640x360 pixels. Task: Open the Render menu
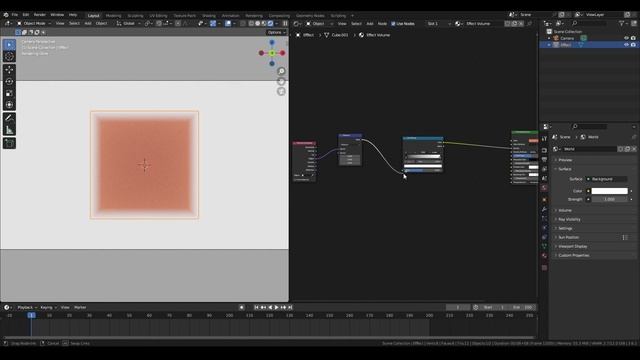coord(40,15)
